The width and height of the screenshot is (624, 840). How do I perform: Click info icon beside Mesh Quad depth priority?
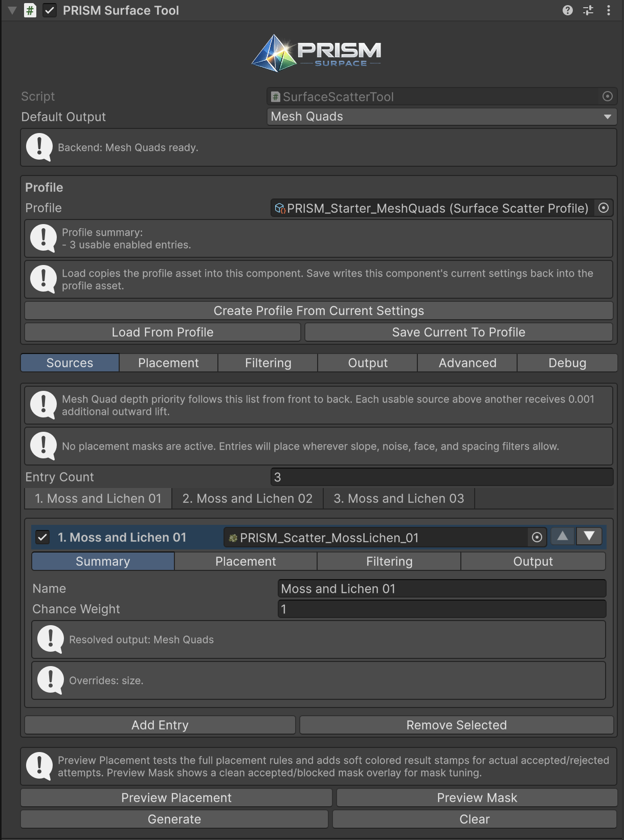point(43,405)
